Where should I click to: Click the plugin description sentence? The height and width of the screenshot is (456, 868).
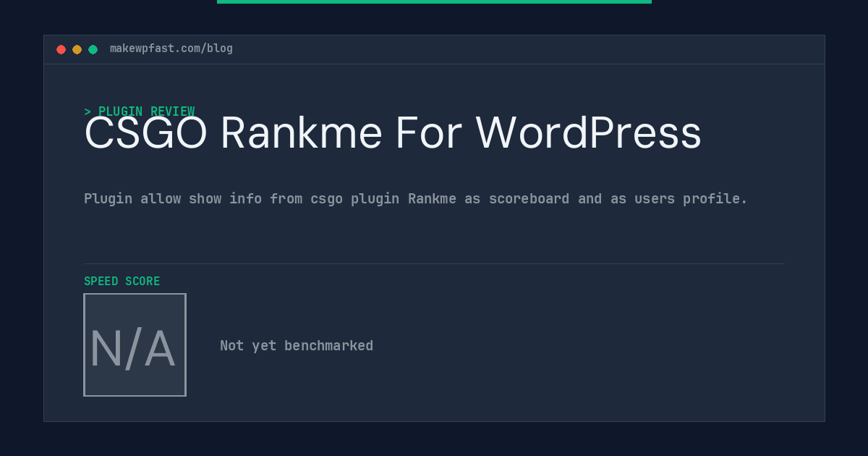(x=416, y=198)
